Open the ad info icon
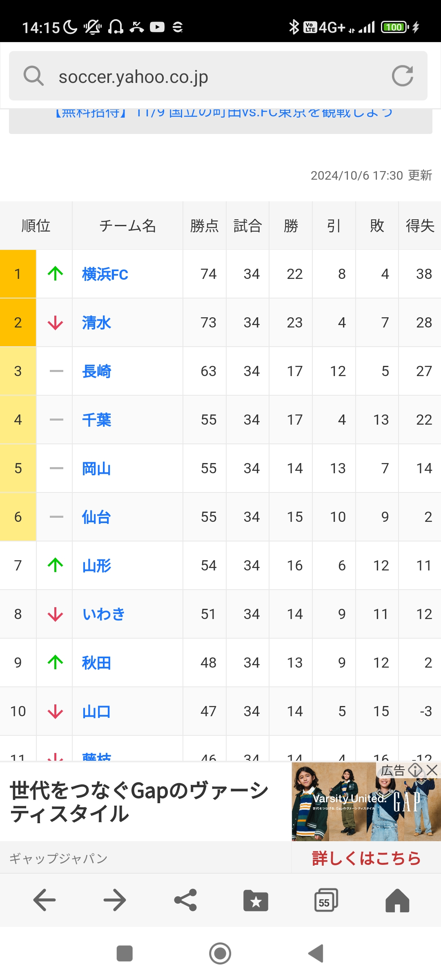Viewport: 441px width, 980px height. (x=415, y=771)
